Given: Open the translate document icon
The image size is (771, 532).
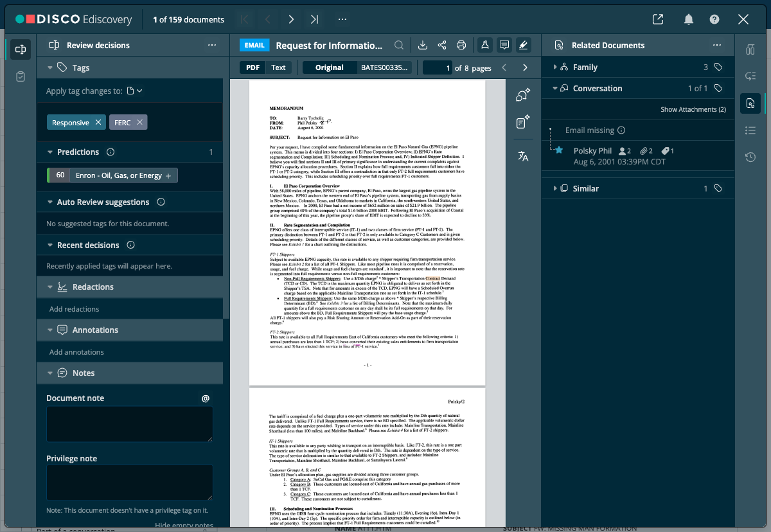Looking at the screenshot, I should point(523,155).
